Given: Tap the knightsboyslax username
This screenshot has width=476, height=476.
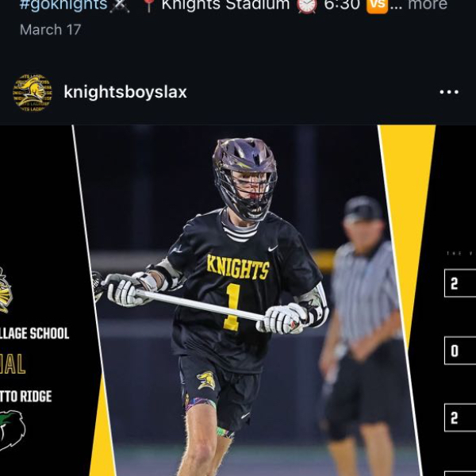Looking at the screenshot, I should pos(125,92).
